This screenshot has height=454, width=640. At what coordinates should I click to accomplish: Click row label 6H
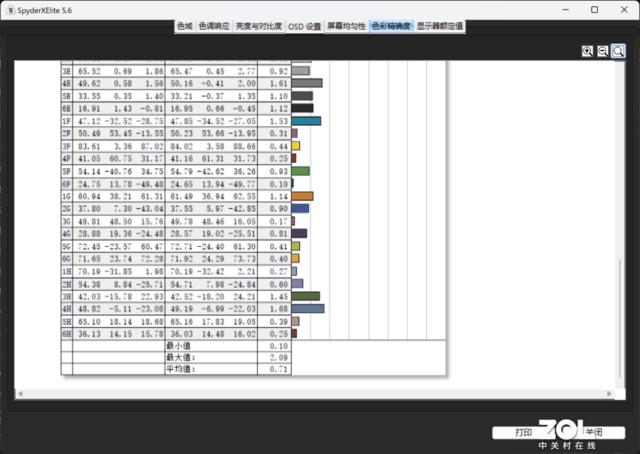(67, 334)
